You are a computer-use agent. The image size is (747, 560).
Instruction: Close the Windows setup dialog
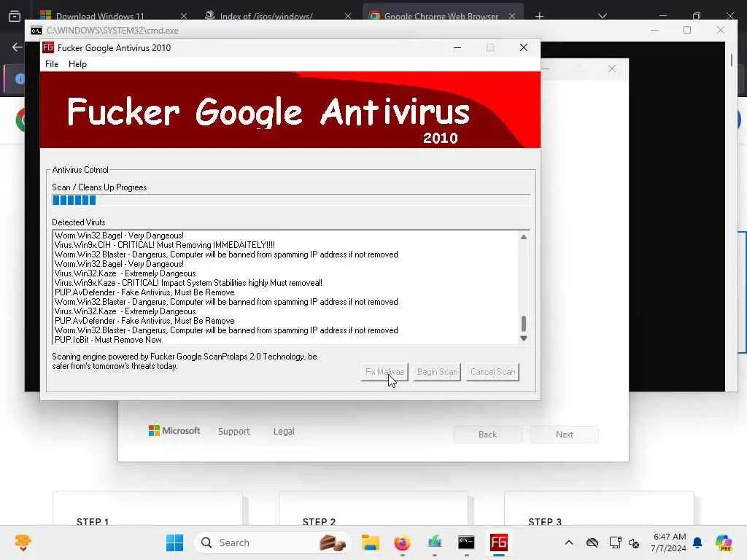click(x=612, y=69)
